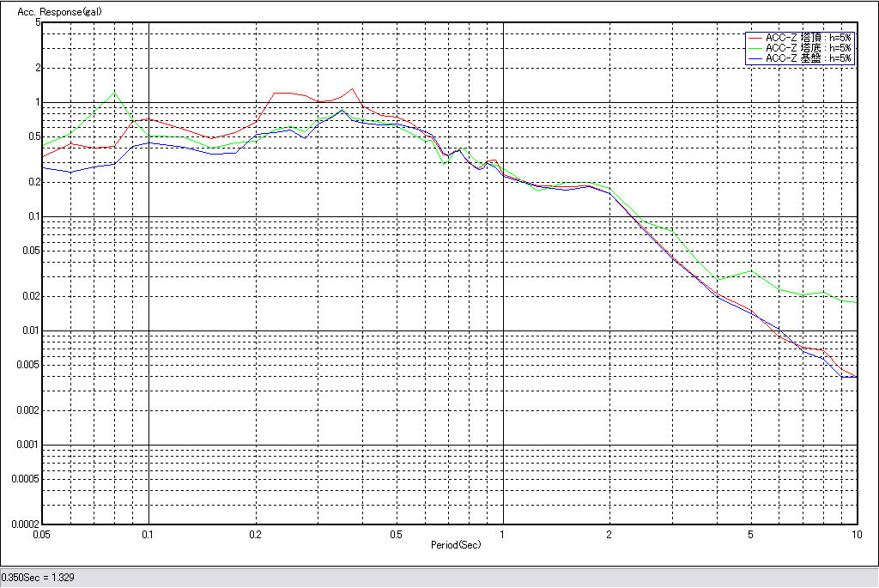Image resolution: width=879 pixels, height=588 pixels.
Task: Click the 0.05 tick label on the period axis
Action: [41, 534]
